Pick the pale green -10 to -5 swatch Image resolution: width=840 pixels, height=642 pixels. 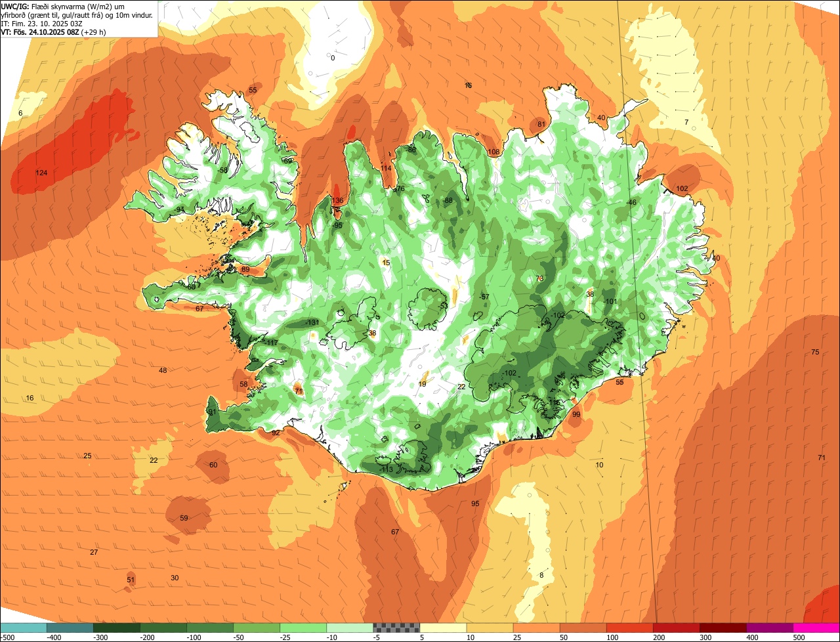tap(349, 628)
